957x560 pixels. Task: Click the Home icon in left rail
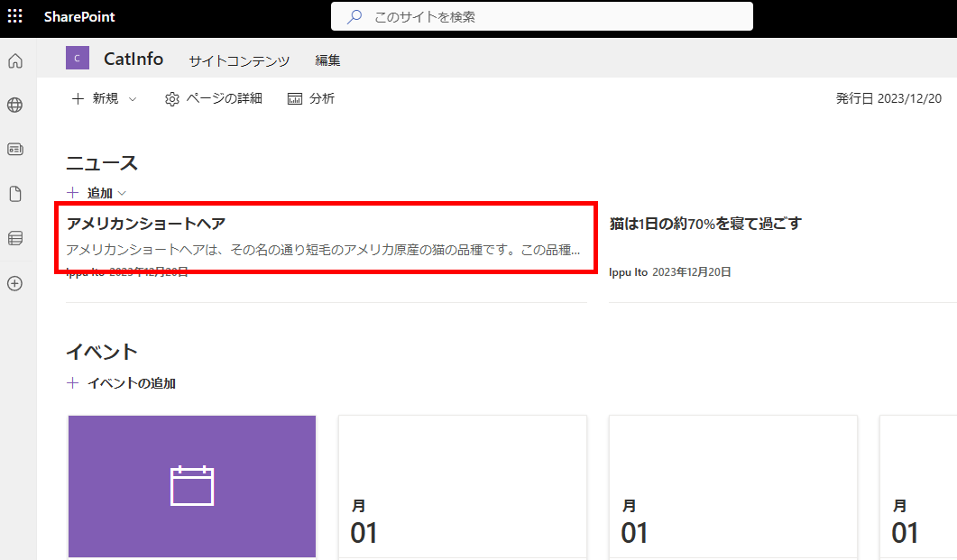[14, 61]
